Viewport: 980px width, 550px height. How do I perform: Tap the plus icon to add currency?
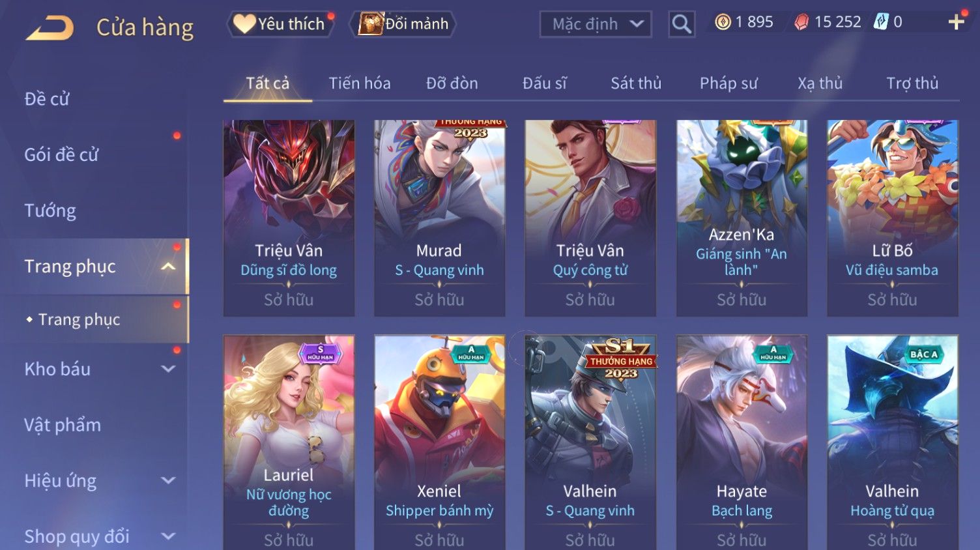(956, 22)
